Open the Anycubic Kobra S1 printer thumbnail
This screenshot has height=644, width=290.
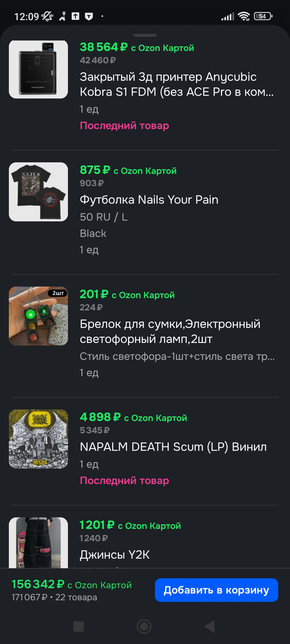coord(38,69)
